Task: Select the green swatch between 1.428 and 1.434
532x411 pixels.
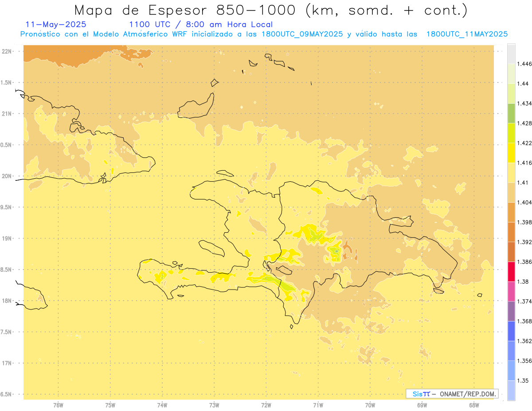Action: click(511, 113)
